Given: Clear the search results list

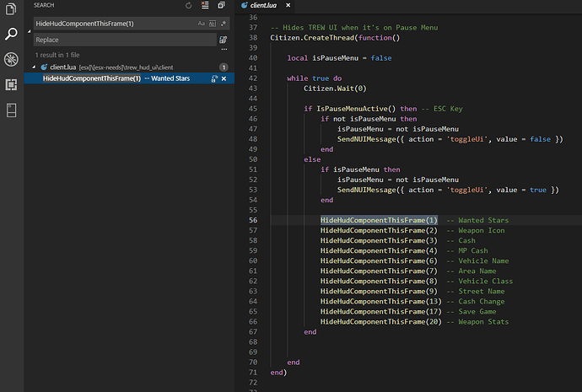Looking at the screenshot, I should point(205,5).
